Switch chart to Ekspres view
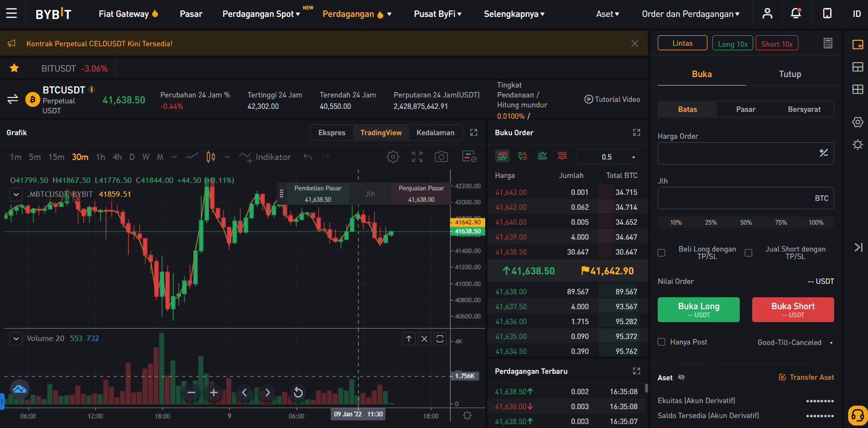The height and width of the screenshot is (428, 868). [x=332, y=133]
